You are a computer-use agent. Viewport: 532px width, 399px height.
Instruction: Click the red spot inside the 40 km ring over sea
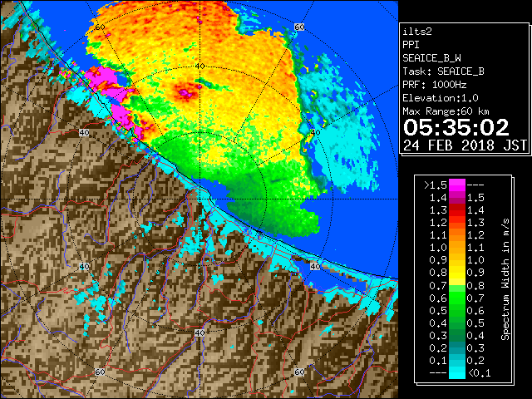pyautogui.click(x=185, y=91)
